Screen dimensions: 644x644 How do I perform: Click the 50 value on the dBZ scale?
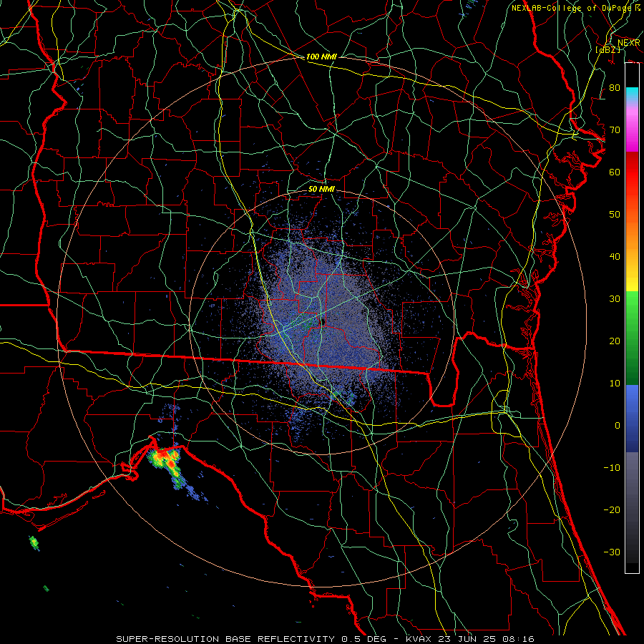(x=615, y=215)
